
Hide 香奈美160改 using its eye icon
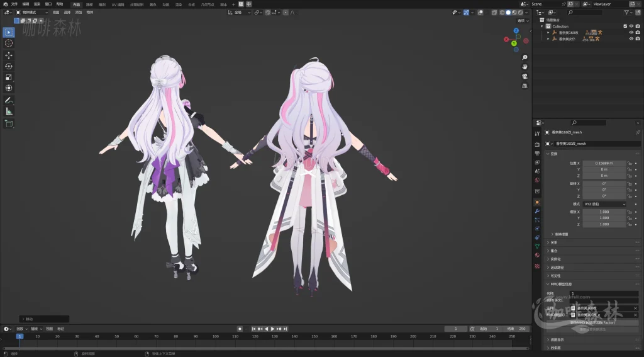pyautogui.click(x=631, y=33)
